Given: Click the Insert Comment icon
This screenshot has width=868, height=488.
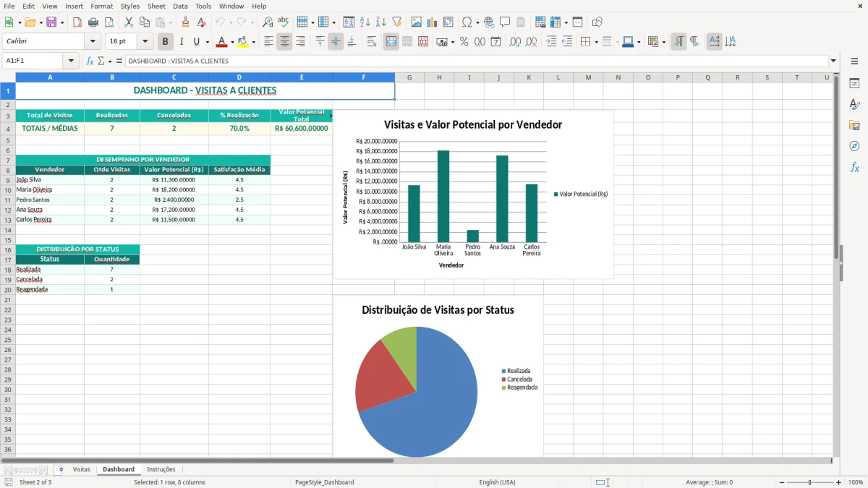Looking at the screenshot, I should pos(505,22).
